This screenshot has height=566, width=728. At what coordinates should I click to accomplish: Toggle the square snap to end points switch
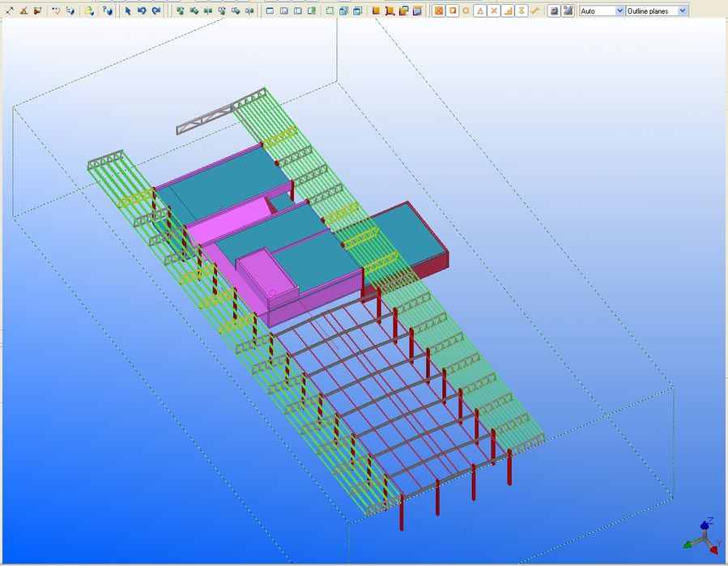point(452,11)
